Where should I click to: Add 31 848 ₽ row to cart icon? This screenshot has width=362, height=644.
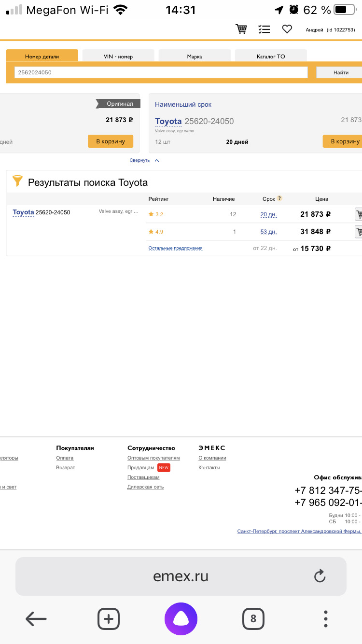point(358,232)
